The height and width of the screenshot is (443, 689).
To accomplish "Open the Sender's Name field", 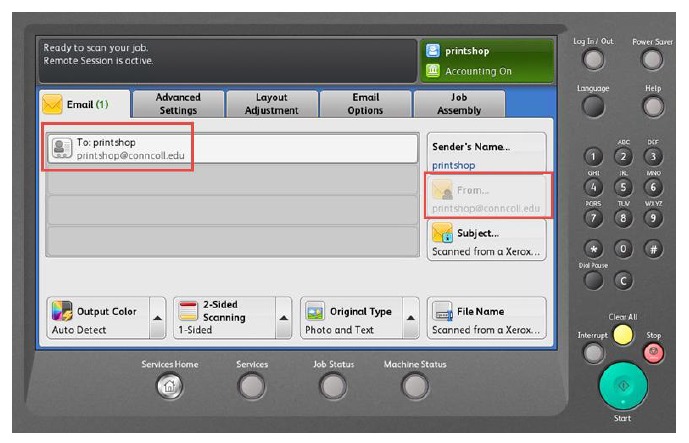I will pyautogui.click(x=486, y=153).
